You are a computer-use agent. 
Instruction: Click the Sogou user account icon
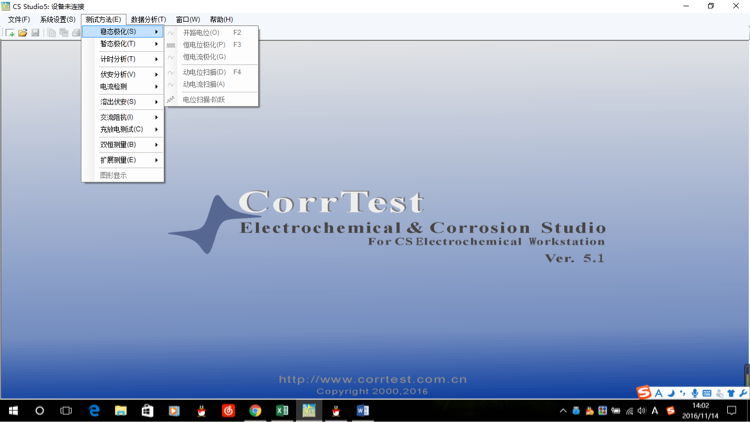pyautogui.click(x=719, y=393)
